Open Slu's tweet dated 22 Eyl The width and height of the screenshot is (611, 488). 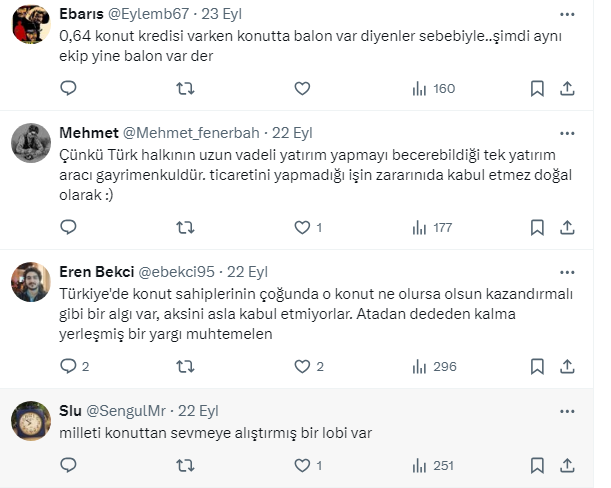click(198, 410)
